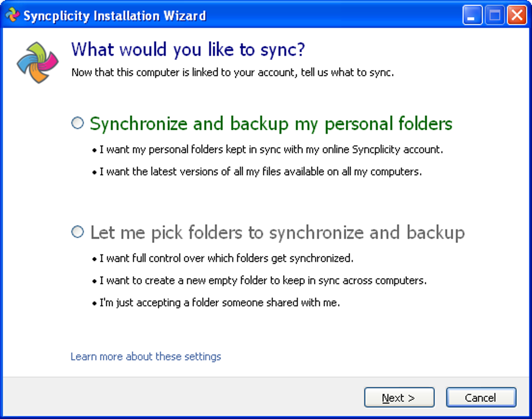Image resolution: width=532 pixels, height=419 pixels.
Task: Click the bullet about latest versions of all files
Action: pos(260,171)
